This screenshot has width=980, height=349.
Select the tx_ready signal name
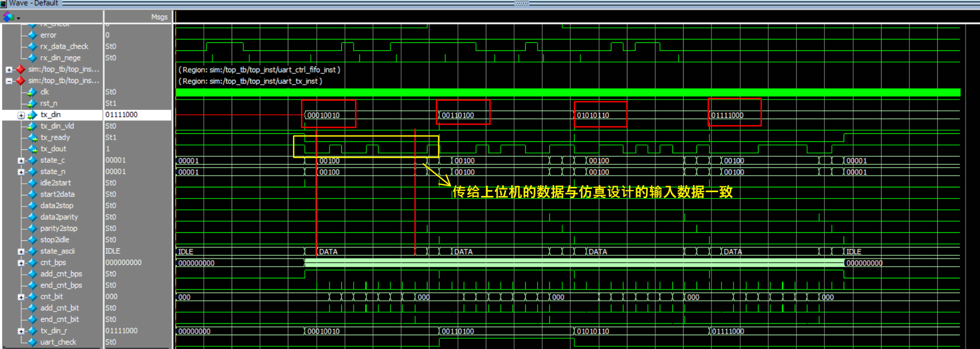(55, 138)
